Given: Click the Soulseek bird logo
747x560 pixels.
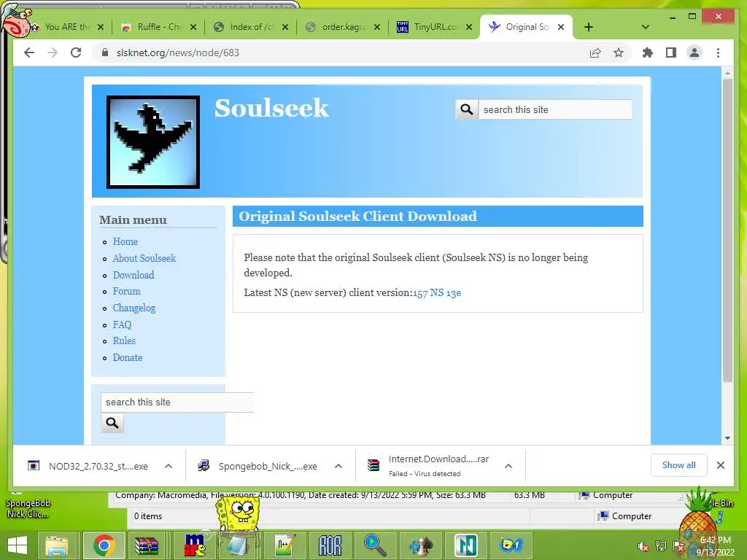Looking at the screenshot, I should [153, 142].
